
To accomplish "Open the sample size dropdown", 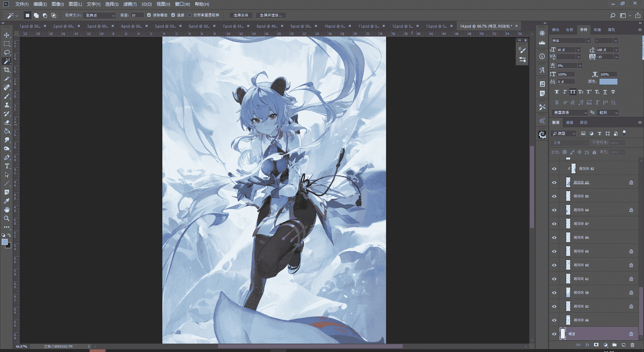I will pyautogui.click(x=100, y=15).
